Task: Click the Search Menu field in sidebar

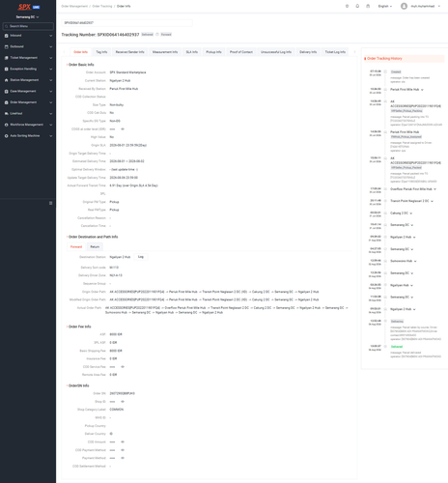Action: [28, 26]
